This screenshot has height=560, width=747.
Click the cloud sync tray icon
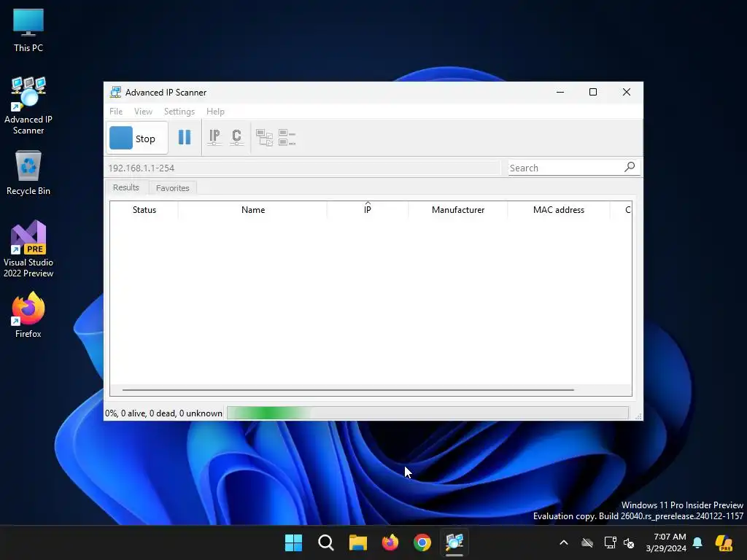pos(587,542)
